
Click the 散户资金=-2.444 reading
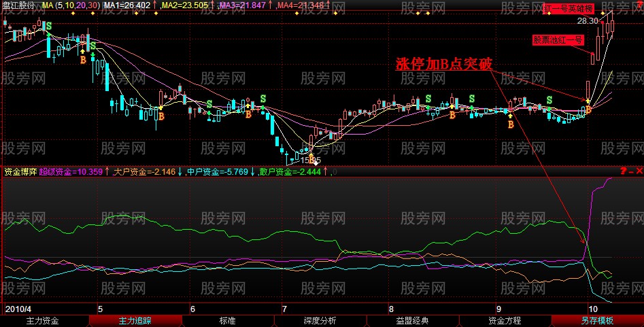tap(290, 171)
